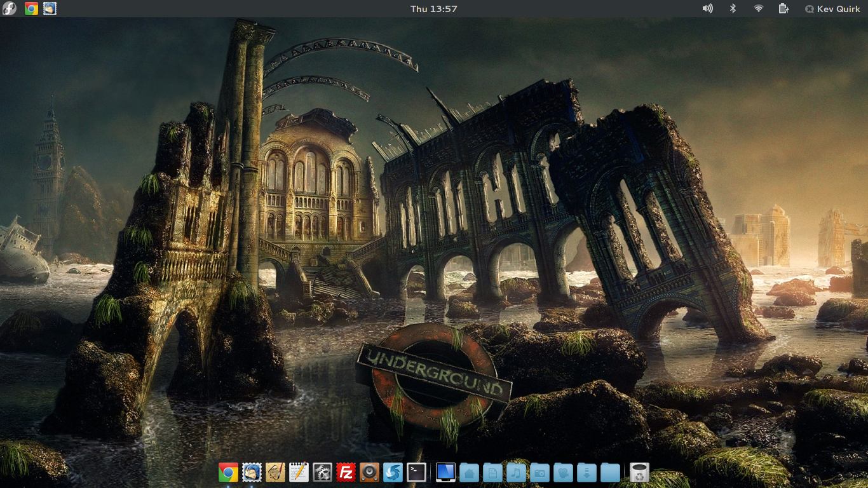The height and width of the screenshot is (488, 868).
Task: Open the Home folder in dock
Action: point(469,473)
